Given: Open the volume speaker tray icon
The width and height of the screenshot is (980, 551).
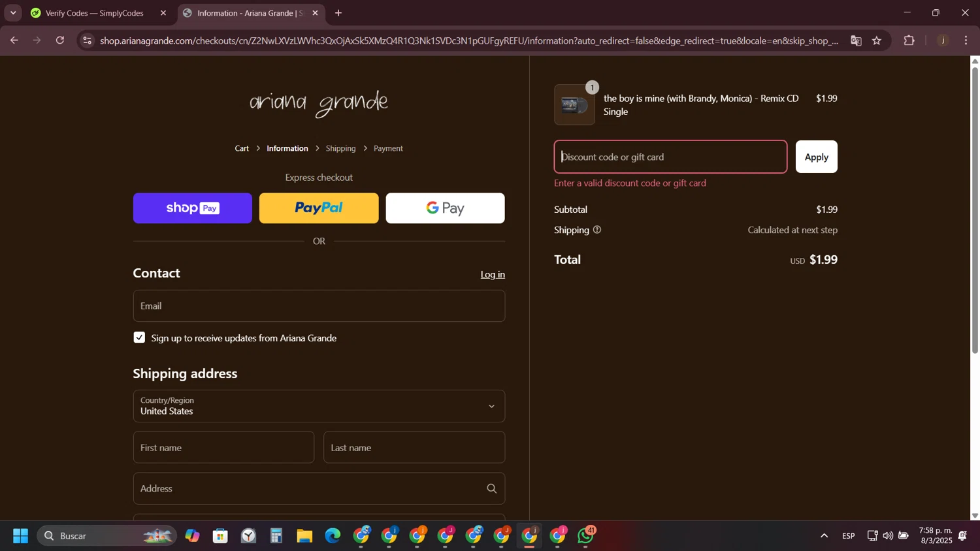Looking at the screenshot, I should (888, 536).
